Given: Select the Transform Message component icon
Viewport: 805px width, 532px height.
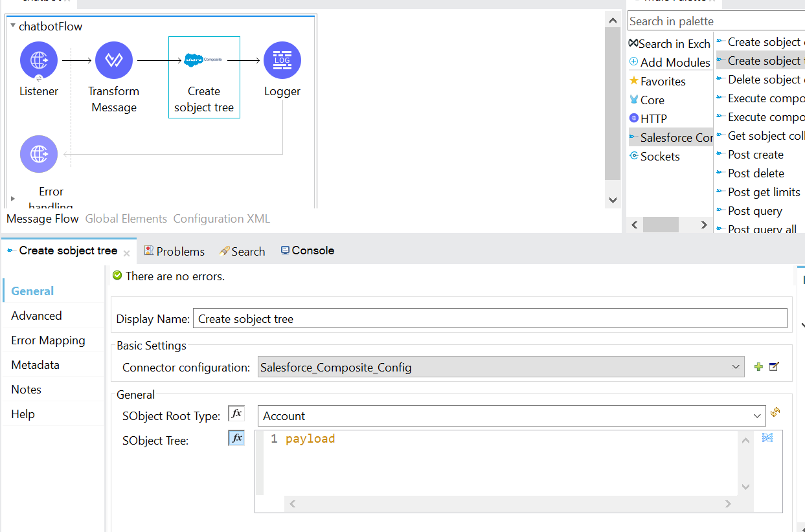Looking at the screenshot, I should [114, 60].
